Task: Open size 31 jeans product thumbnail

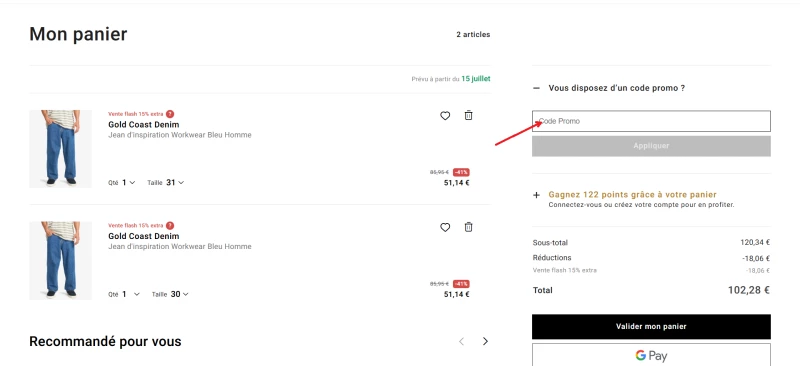Action: (x=61, y=149)
